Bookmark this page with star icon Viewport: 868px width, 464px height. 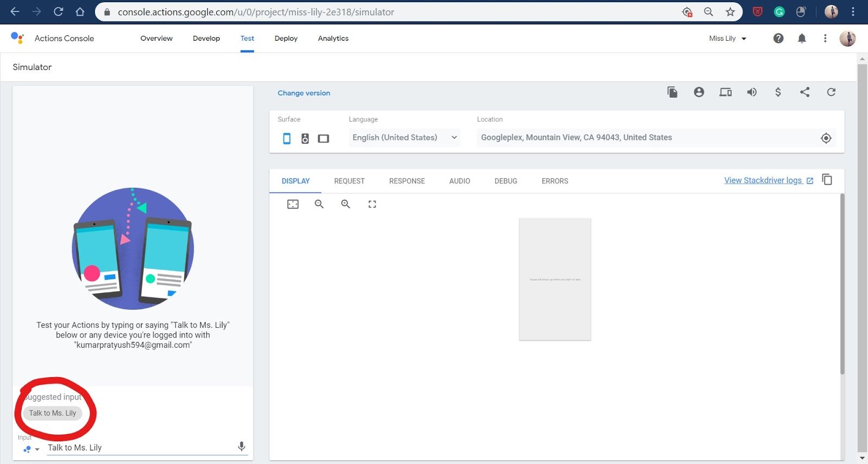tap(730, 12)
